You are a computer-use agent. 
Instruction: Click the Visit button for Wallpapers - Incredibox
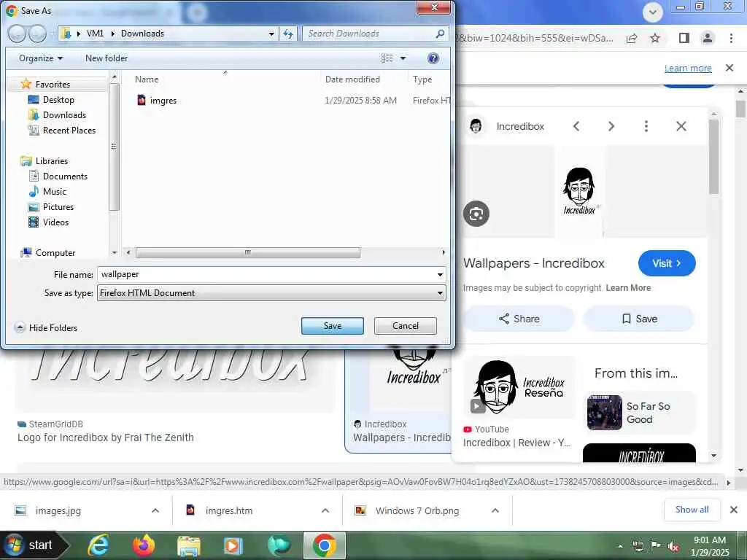[667, 263]
